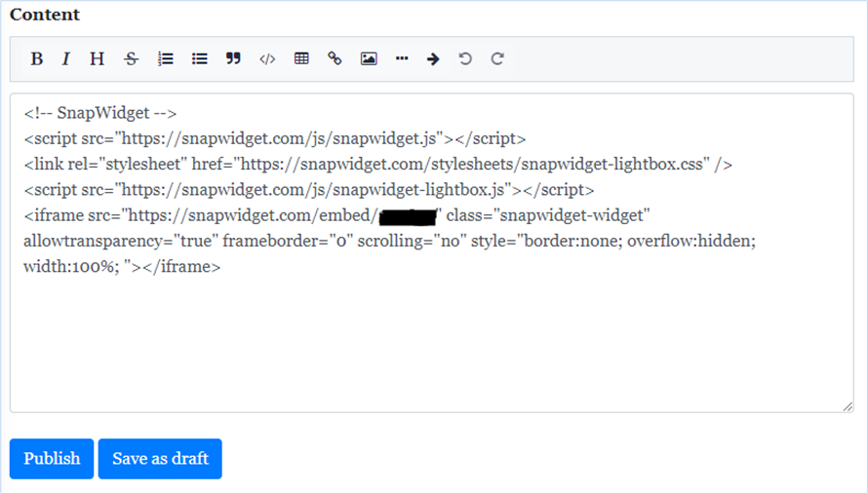
Task: Click the snapwidget-lightbox.js script line
Action: (x=309, y=190)
